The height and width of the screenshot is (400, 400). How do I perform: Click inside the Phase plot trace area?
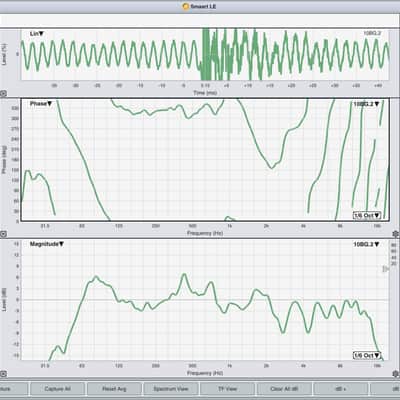click(205, 159)
